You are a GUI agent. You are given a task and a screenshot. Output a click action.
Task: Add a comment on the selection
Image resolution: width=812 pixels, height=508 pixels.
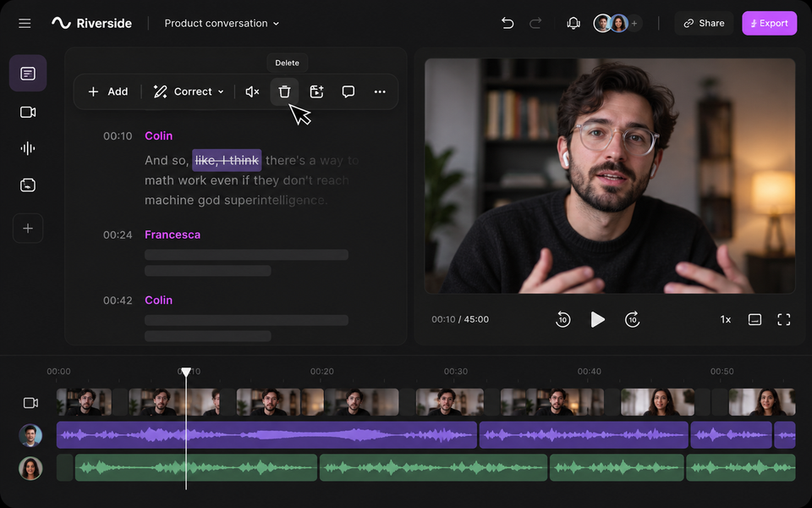(348, 91)
